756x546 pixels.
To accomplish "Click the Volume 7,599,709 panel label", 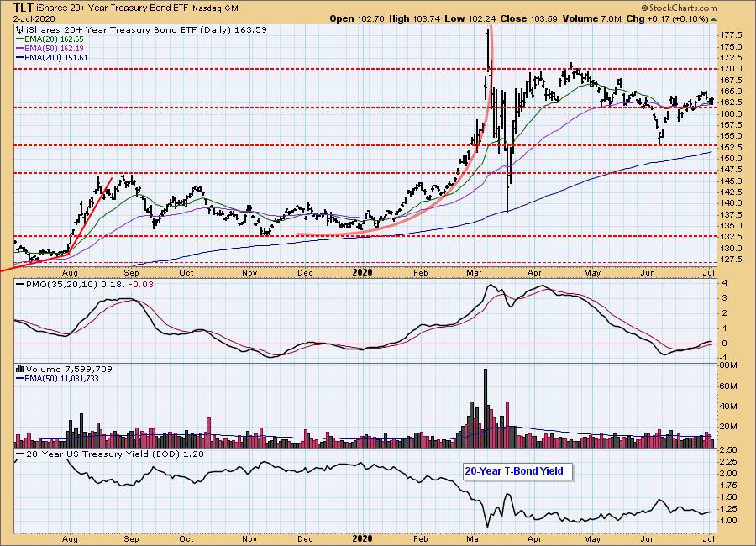I will [69, 369].
